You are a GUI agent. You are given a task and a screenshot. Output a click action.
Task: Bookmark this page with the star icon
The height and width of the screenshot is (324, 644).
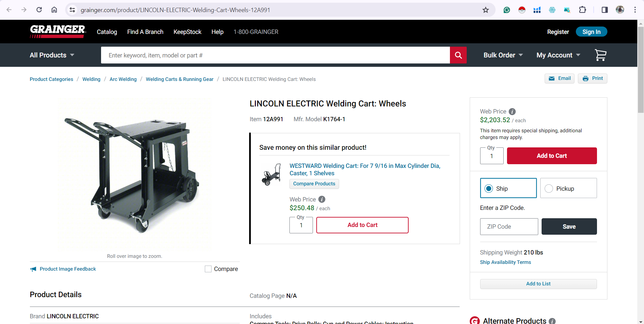click(486, 10)
